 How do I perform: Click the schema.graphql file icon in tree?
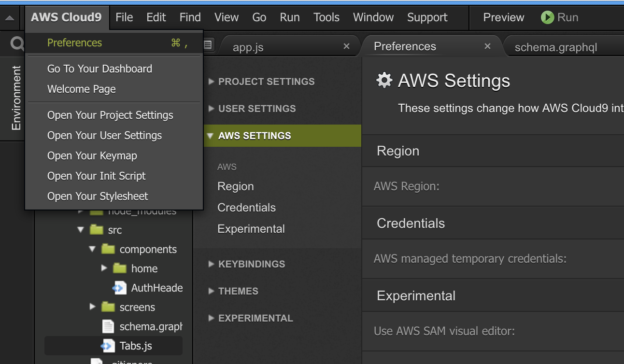(108, 326)
